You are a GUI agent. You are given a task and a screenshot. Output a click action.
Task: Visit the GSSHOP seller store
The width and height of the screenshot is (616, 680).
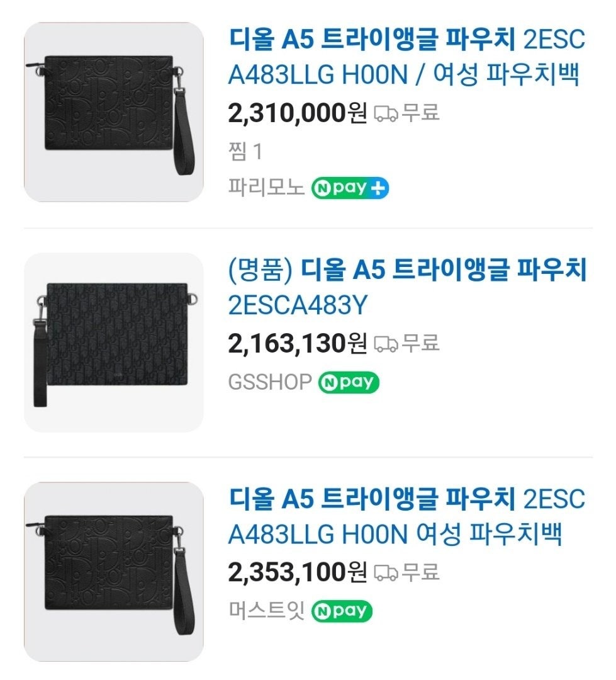coord(271,382)
